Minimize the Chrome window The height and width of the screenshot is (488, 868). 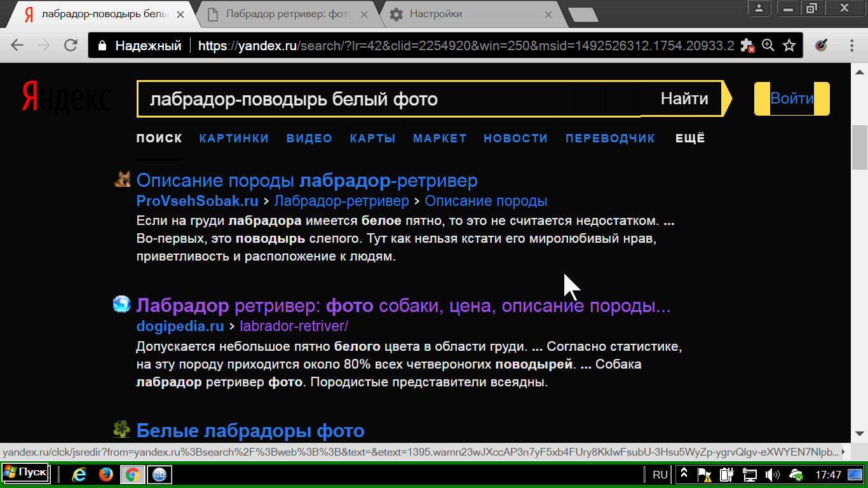789,8
